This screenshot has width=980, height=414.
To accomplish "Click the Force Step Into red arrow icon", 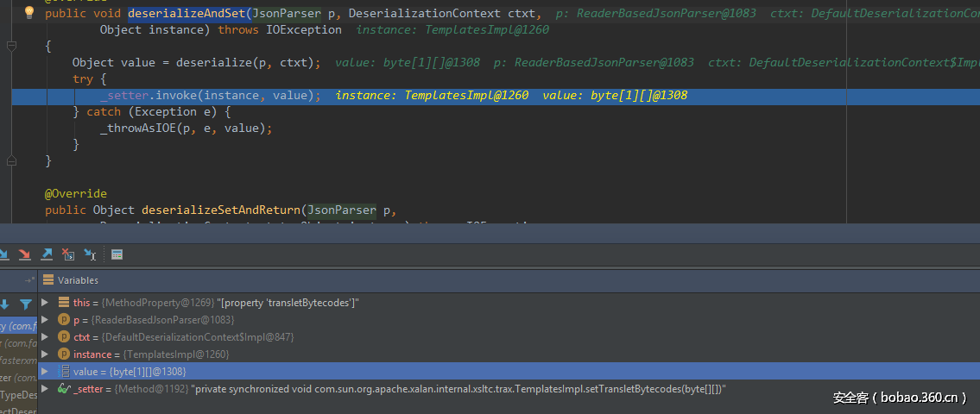I will [24, 254].
